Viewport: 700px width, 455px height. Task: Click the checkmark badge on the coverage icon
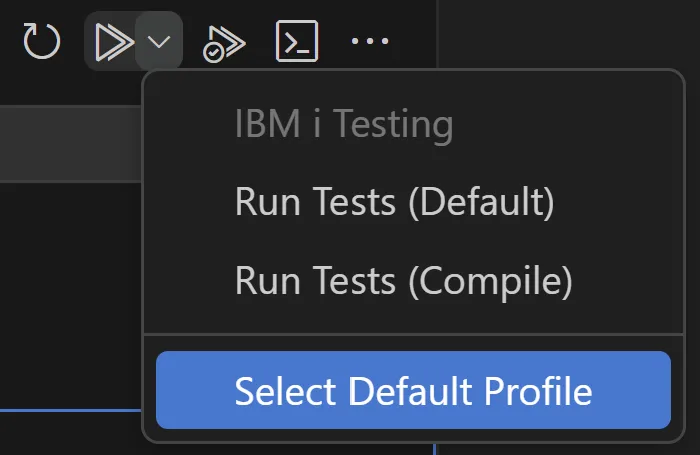click(213, 54)
